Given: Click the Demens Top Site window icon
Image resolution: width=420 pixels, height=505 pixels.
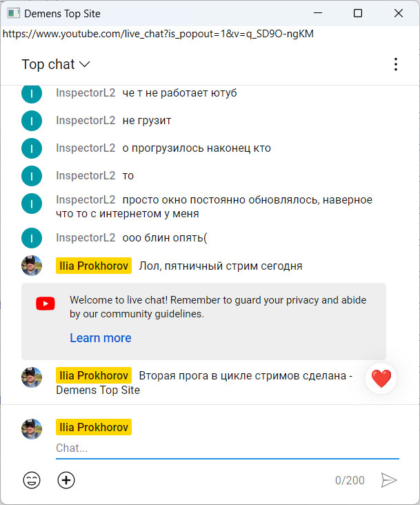Looking at the screenshot, I should (x=13, y=13).
